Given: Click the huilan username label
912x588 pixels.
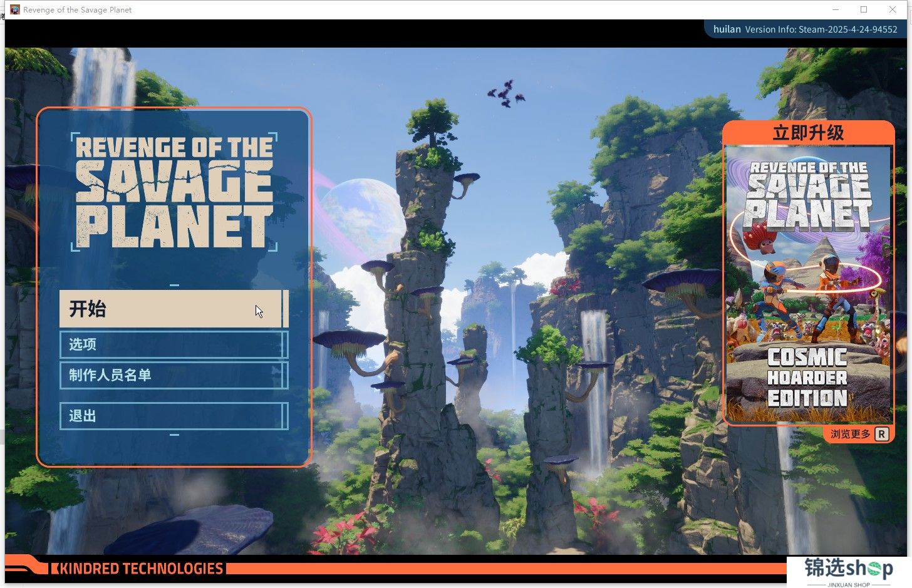Looking at the screenshot, I should tap(727, 29).
